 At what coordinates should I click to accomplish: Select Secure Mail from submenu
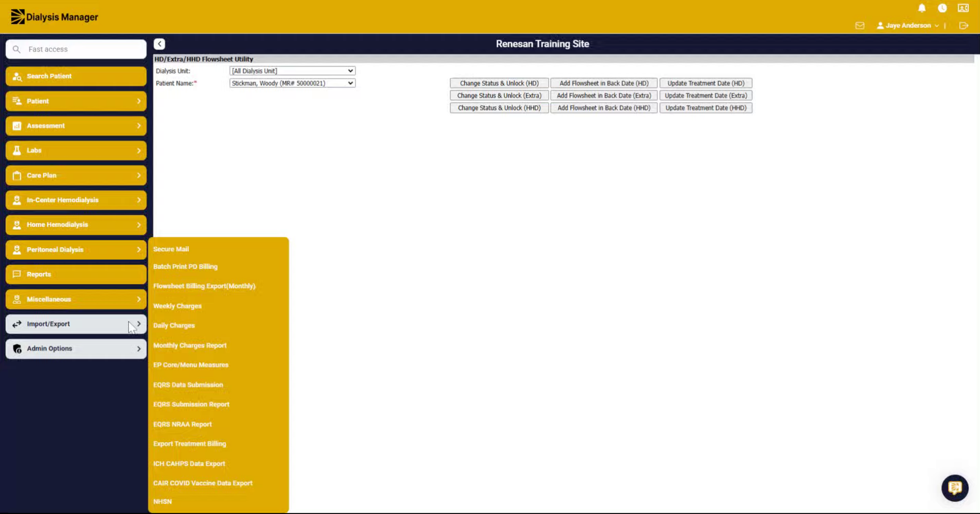click(x=171, y=249)
